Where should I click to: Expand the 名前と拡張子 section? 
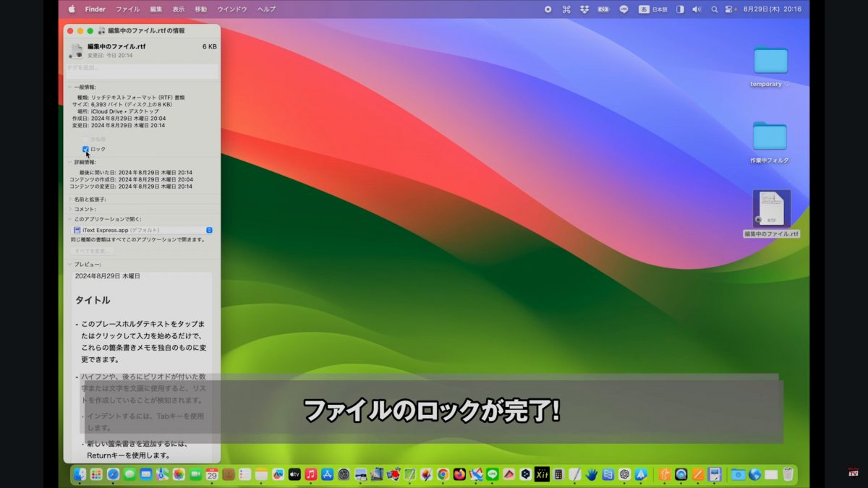click(x=69, y=199)
